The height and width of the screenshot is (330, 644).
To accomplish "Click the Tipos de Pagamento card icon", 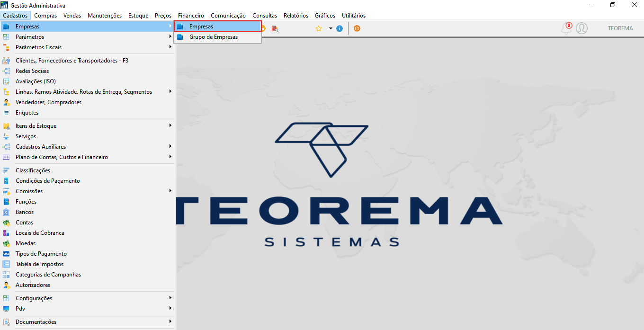I will point(6,254).
